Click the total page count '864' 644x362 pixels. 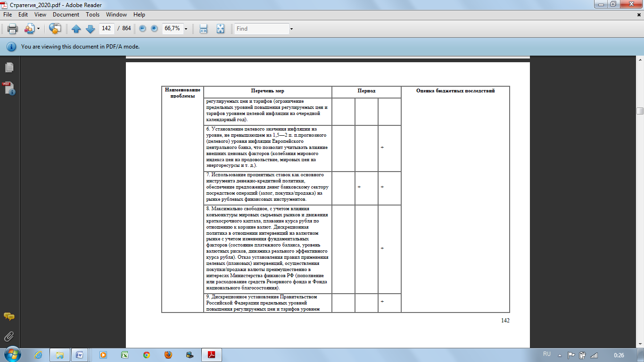coord(126,29)
